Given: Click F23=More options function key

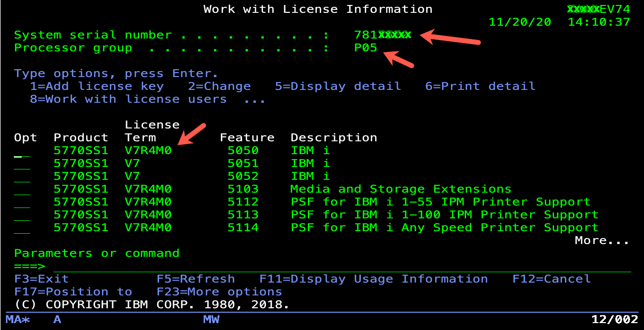Looking at the screenshot, I should (219, 292).
